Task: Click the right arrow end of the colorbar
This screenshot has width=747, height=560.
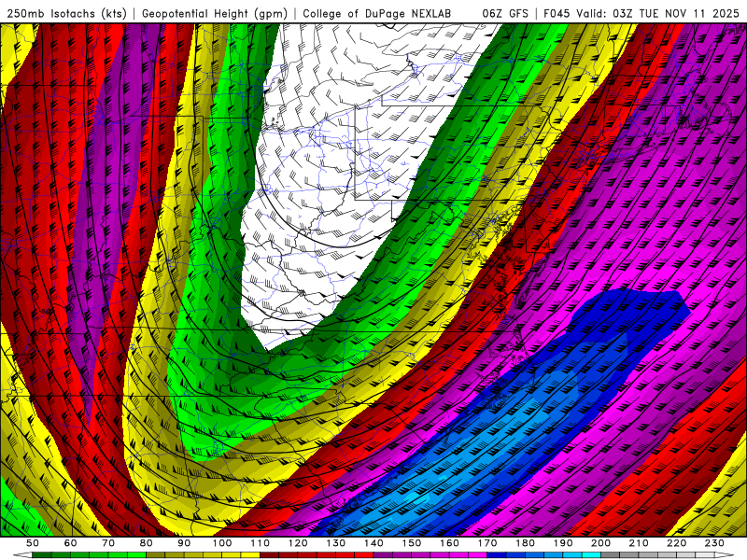Action: click(x=725, y=555)
